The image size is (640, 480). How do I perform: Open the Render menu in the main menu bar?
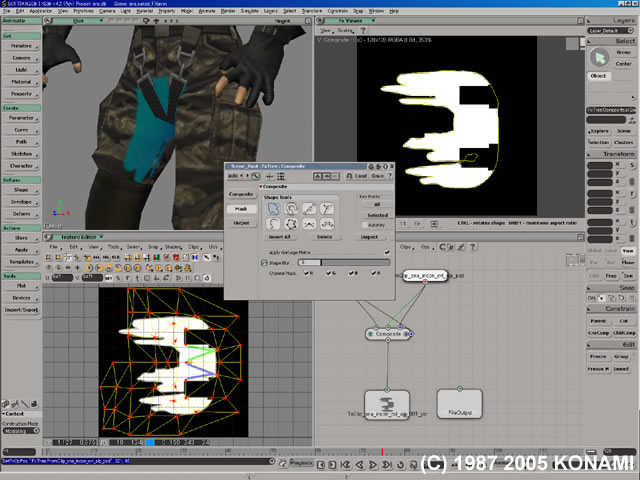tap(228, 11)
